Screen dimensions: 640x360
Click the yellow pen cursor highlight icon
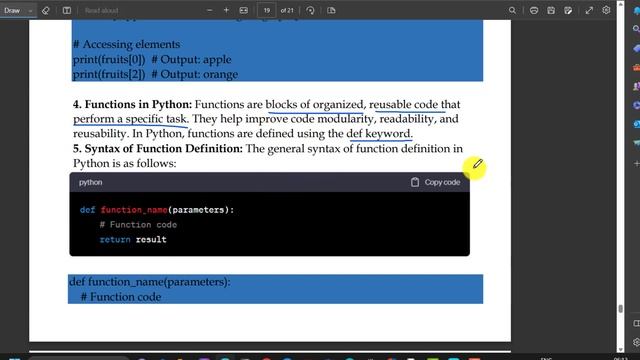coord(474,167)
